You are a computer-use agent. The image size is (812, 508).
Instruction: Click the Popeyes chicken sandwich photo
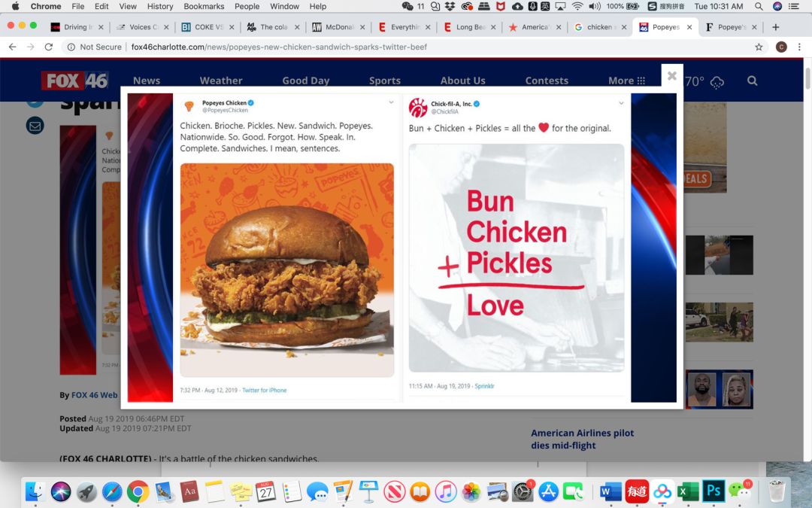click(287, 270)
